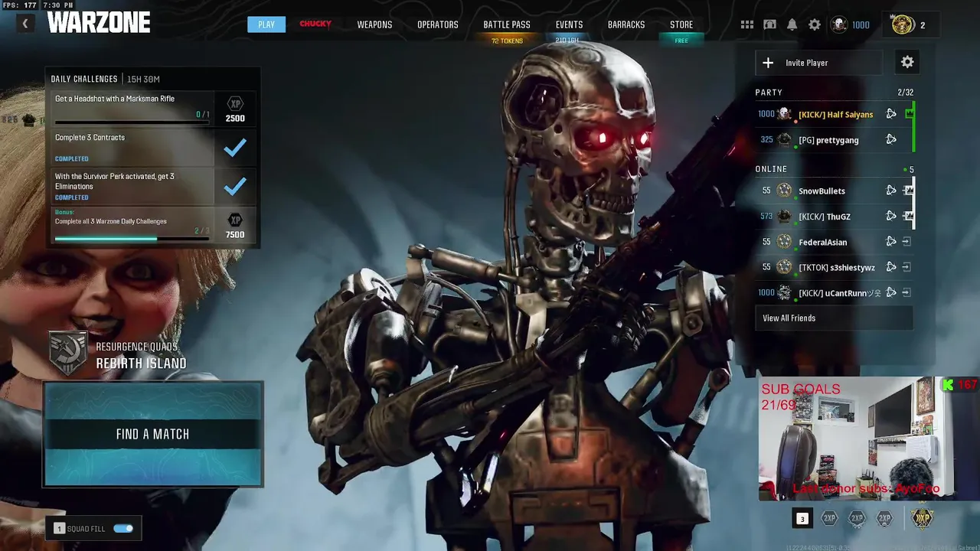Image resolution: width=980 pixels, height=551 pixels.
Task: Select the Play tab
Action: [266, 24]
